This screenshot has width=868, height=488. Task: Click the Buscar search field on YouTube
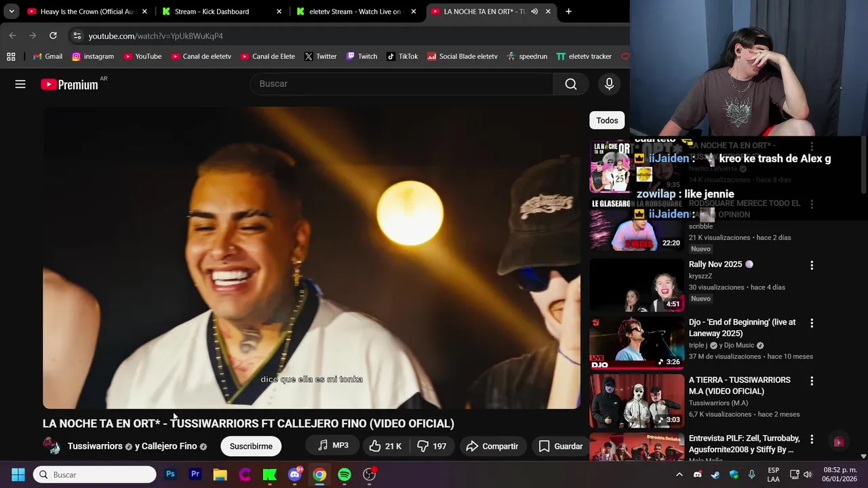point(401,84)
